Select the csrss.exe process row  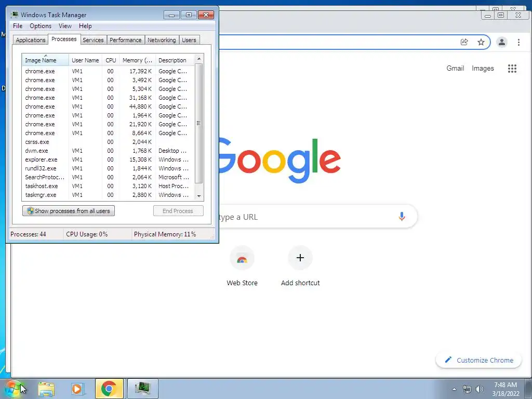(109, 142)
